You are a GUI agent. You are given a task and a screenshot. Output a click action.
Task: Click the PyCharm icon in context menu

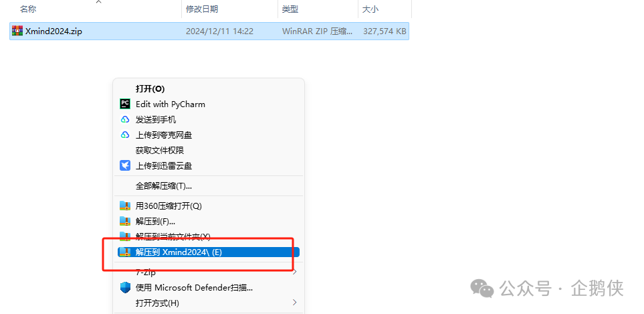[x=124, y=104]
